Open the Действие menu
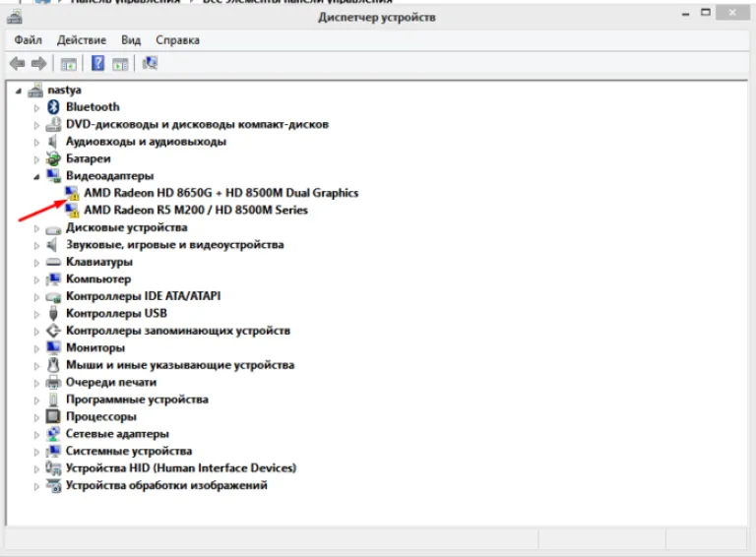Image resolution: width=756 pixels, height=557 pixels. pyautogui.click(x=82, y=40)
